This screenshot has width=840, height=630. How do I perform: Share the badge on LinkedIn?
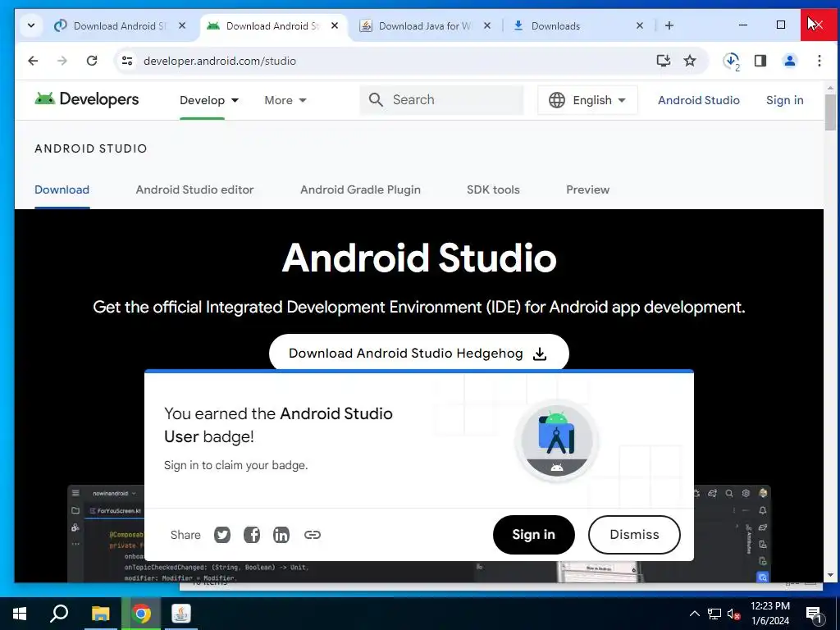(x=281, y=535)
